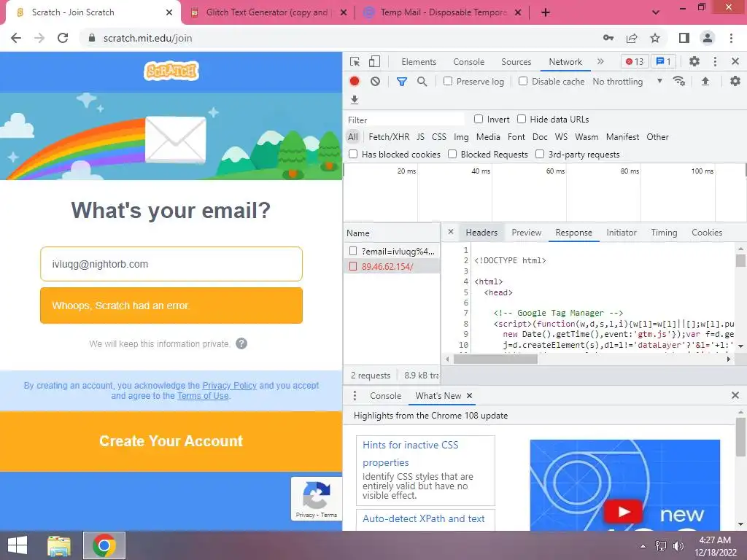Screen dimensions: 747x560
Task: Open the No throttling dropdown
Action: pos(627,82)
